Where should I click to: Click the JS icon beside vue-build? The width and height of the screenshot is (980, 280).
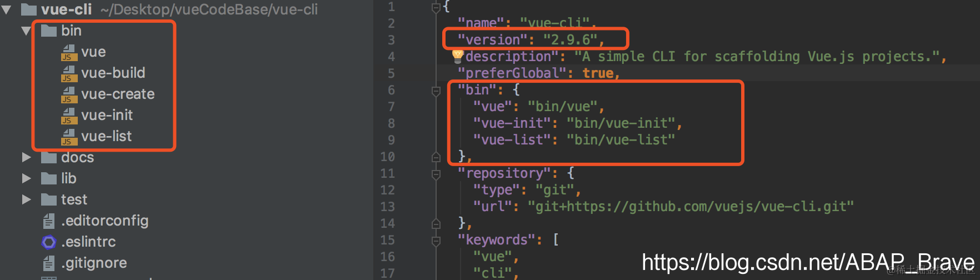click(x=69, y=73)
